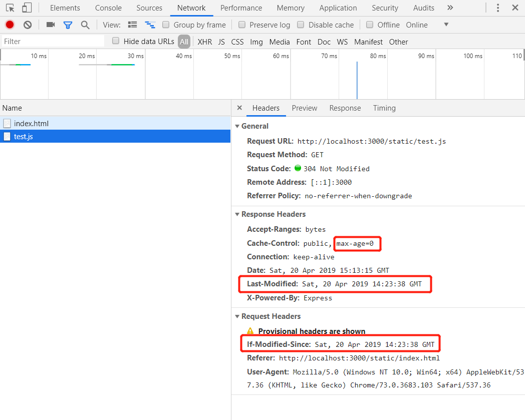Select the All filter type

pyautogui.click(x=184, y=42)
